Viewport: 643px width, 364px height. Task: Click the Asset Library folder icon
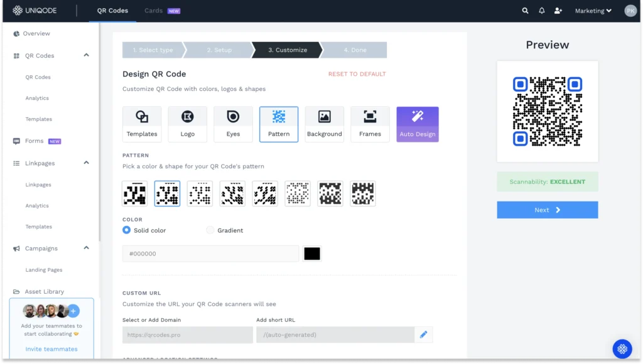[16, 291]
